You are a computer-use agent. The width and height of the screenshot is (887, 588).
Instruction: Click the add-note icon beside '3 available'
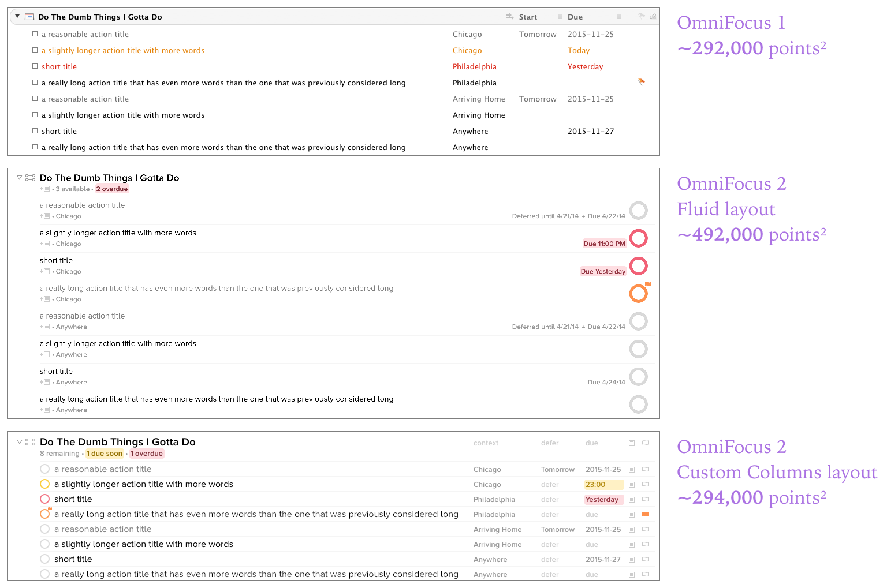45,189
